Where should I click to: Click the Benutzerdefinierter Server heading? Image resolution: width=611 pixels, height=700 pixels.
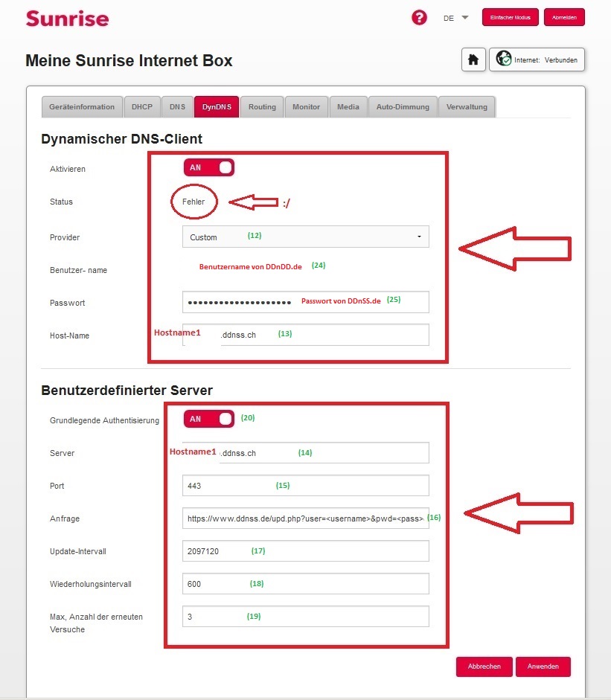(127, 391)
